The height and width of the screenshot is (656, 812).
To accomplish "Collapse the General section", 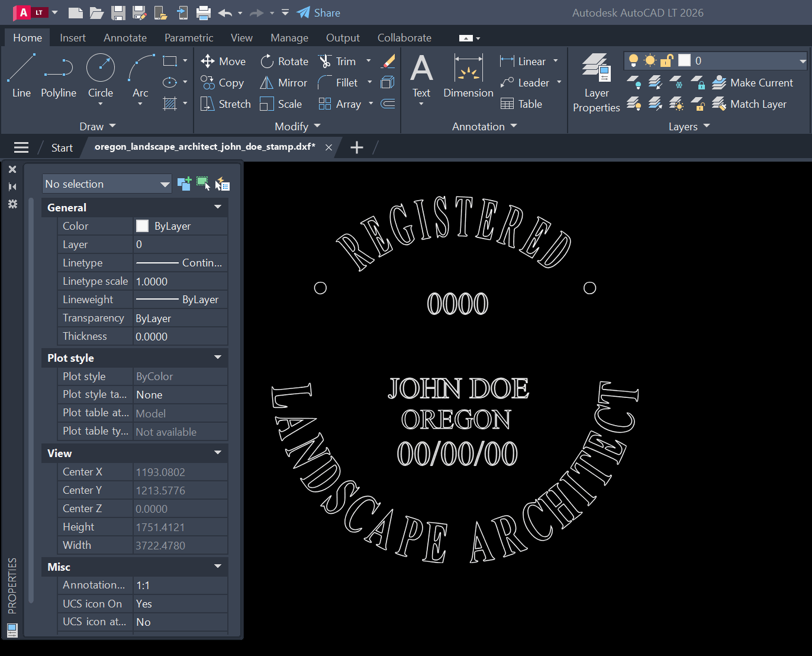I will (218, 207).
